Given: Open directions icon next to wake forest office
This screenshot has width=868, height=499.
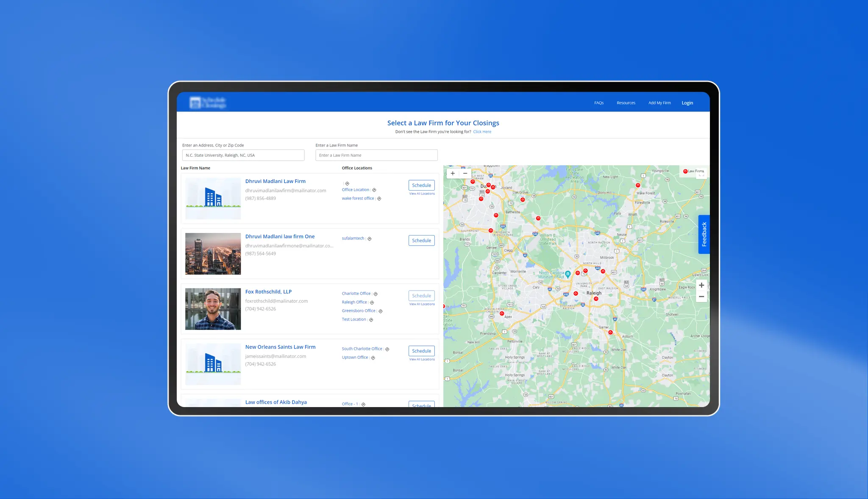Looking at the screenshot, I should (379, 199).
